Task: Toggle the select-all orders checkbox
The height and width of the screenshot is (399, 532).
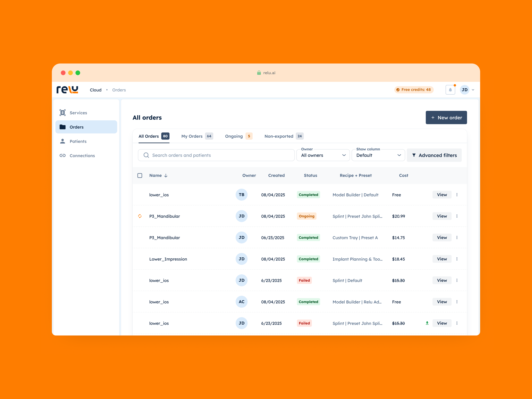Action: click(140, 176)
